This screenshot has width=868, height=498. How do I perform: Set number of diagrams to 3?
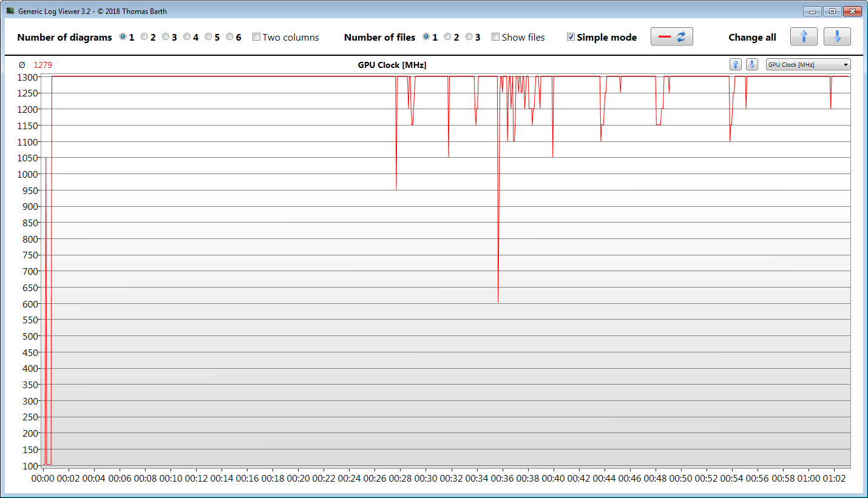166,37
